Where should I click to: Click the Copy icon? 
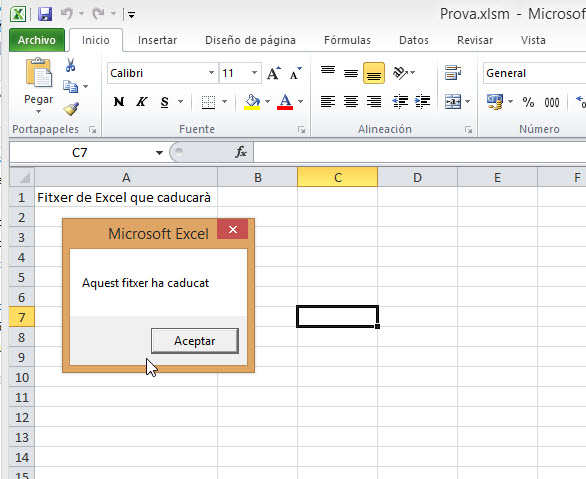pos(70,86)
